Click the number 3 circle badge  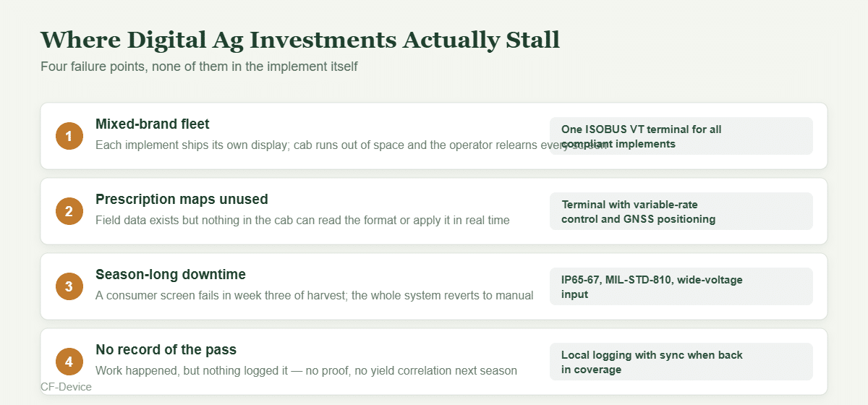[69, 286]
